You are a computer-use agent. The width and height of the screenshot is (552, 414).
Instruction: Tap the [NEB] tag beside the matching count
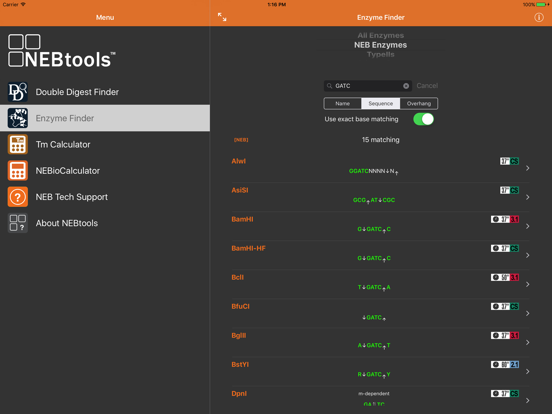click(241, 140)
